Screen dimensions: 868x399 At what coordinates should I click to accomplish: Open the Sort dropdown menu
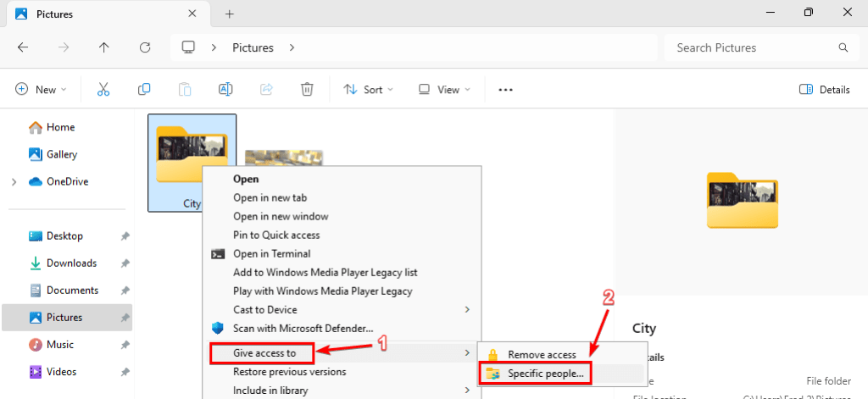(369, 90)
